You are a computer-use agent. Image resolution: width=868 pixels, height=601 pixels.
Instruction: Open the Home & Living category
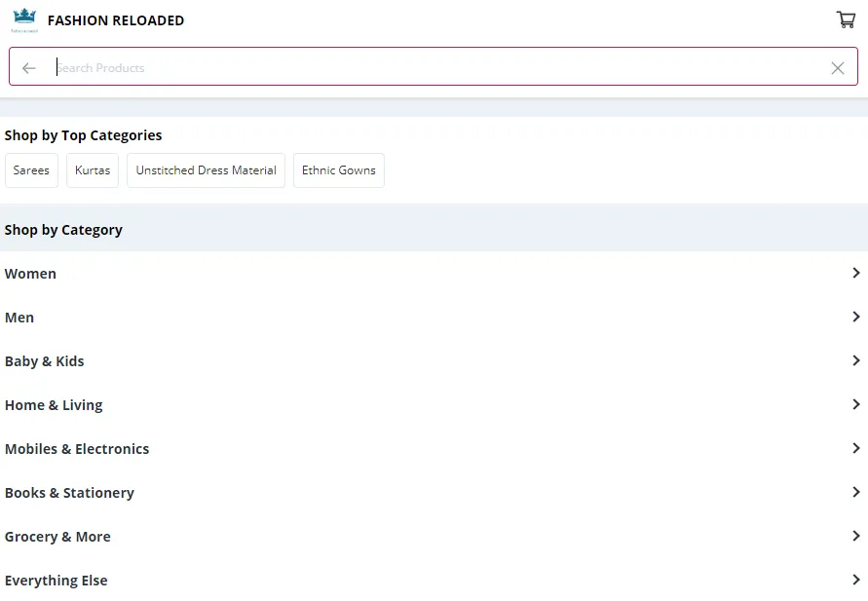(434, 404)
